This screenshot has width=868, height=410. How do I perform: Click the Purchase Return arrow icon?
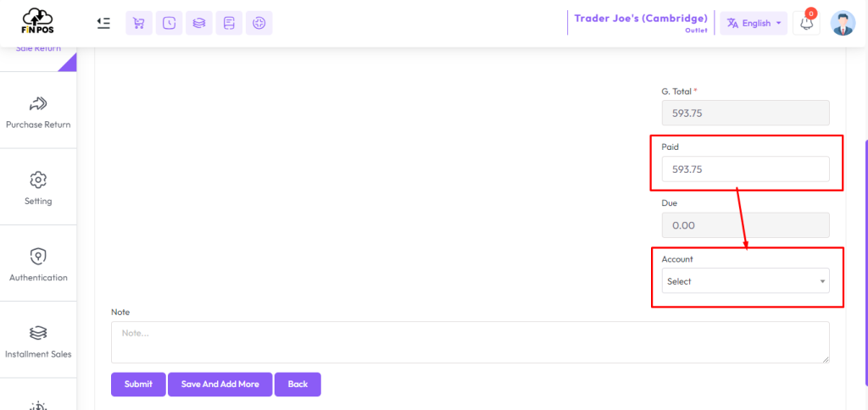(x=38, y=103)
